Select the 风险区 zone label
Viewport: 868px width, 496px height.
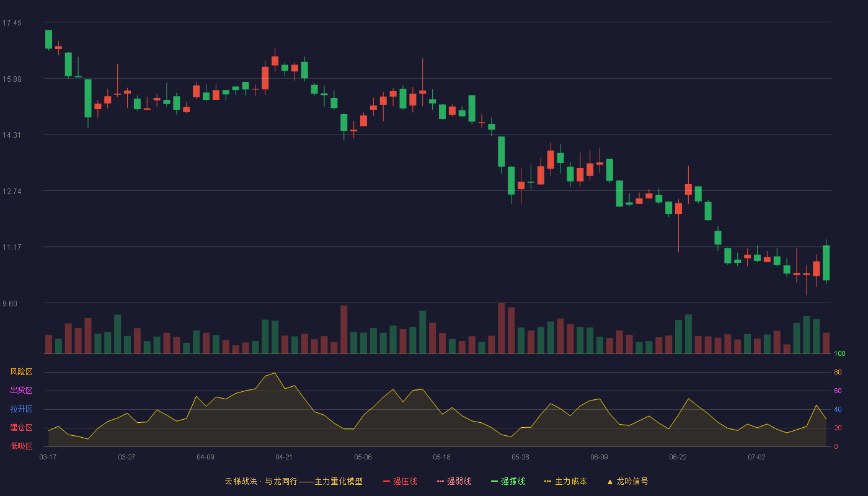pyautogui.click(x=21, y=372)
